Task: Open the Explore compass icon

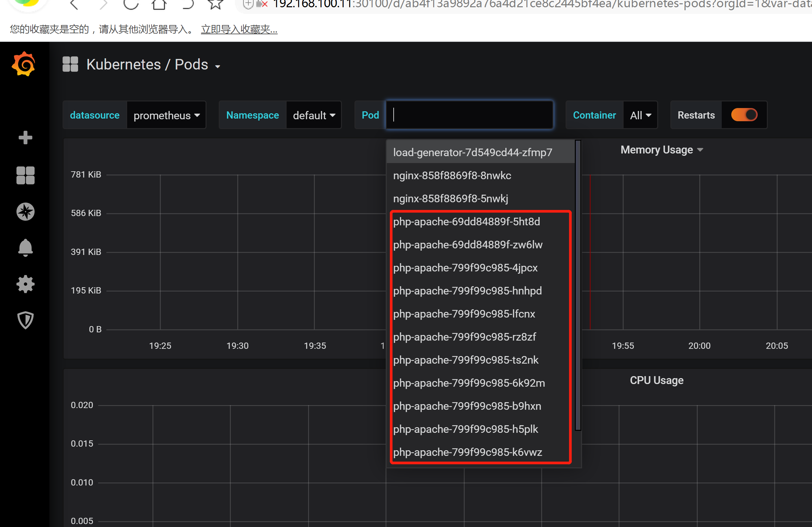Action: coord(25,212)
